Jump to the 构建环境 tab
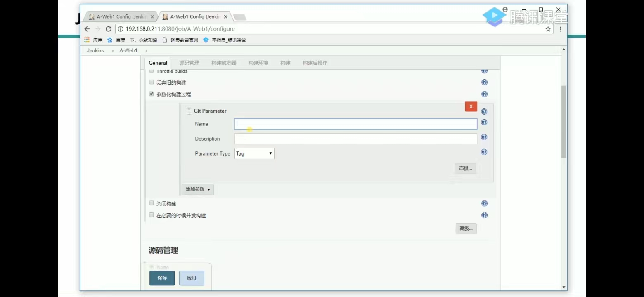The image size is (644, 297). pyautogui.click(x=258, y=63)
